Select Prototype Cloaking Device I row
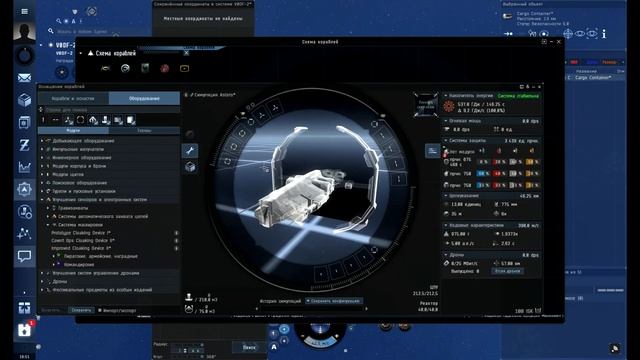Viewport: 640px width, 360px height. [x=109, y=233]
